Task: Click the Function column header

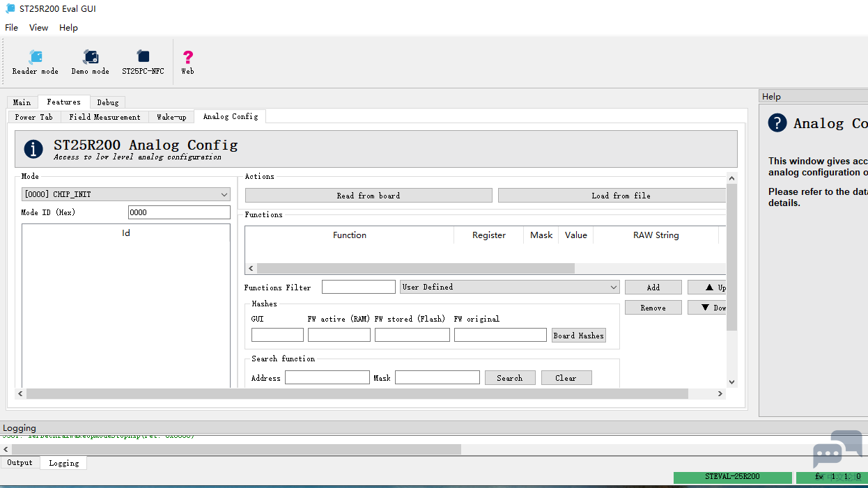Action: (350, 235)
